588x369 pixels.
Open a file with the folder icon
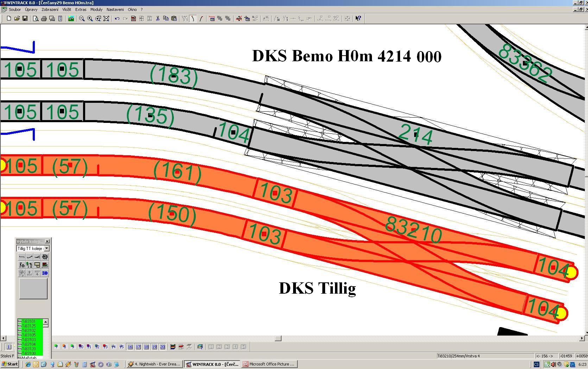pos(17,19)
